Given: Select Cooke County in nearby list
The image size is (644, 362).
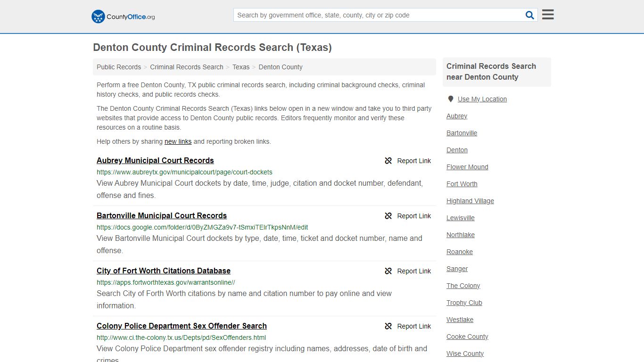Looking at the screenshot, I should (467, 337).
